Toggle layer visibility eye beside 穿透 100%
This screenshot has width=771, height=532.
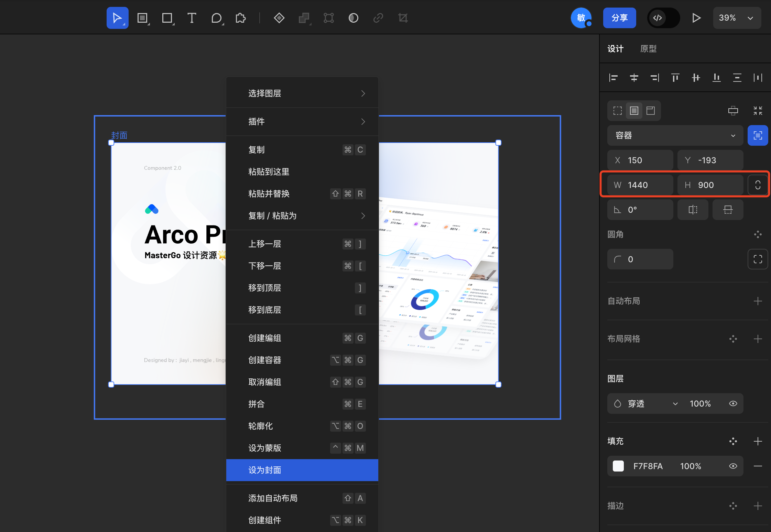click(733, 403)
